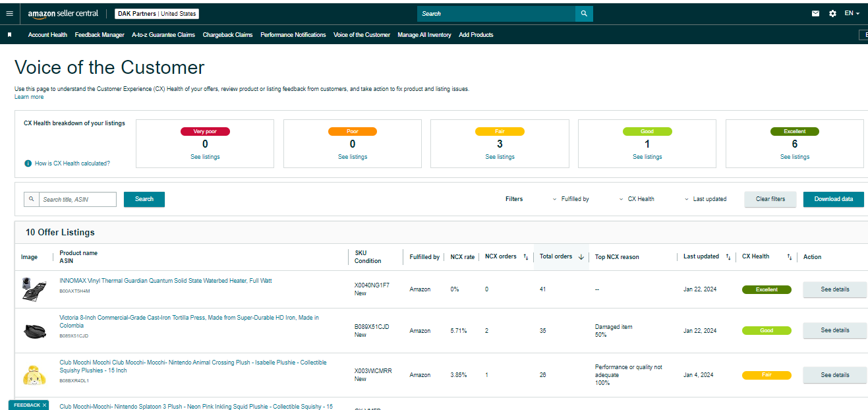Open Victoria 8-Inch Tortilla Press product link
This screenshot has height=410, width=868.
tap(189, 322)
